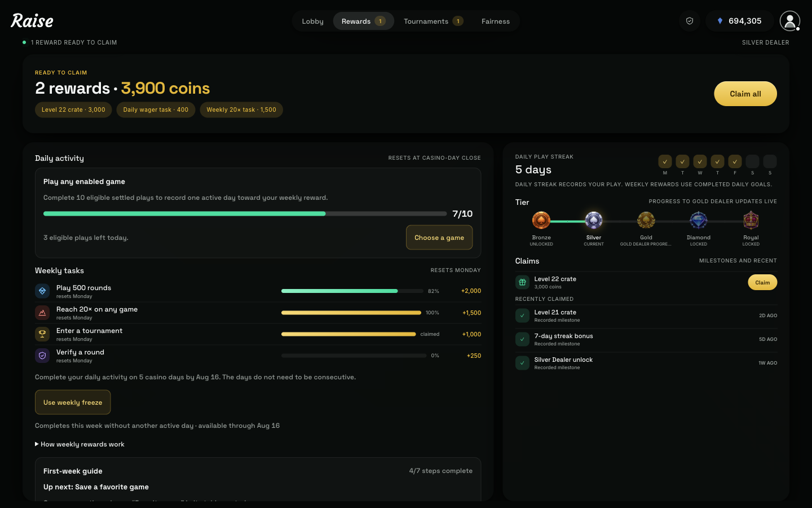Click the Play 500 rounds progress bar

pos(352,291)
